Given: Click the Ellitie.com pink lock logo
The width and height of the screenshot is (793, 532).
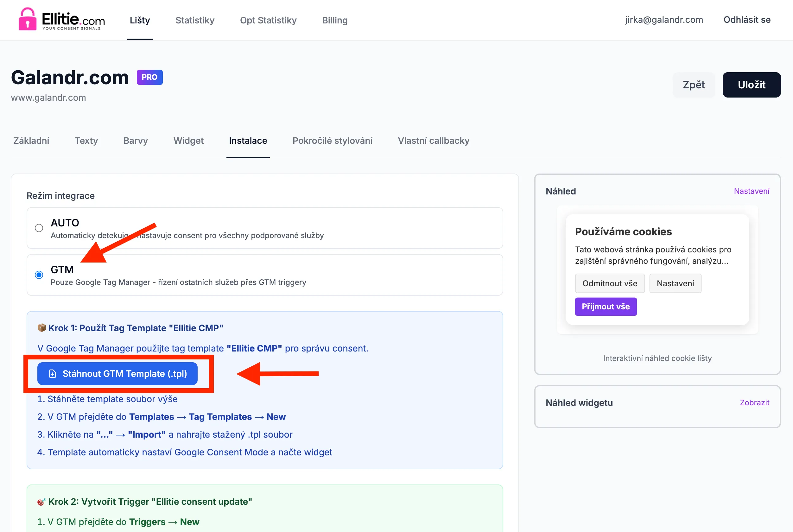Looking at the screenshot, I should [x=28, y=20].
